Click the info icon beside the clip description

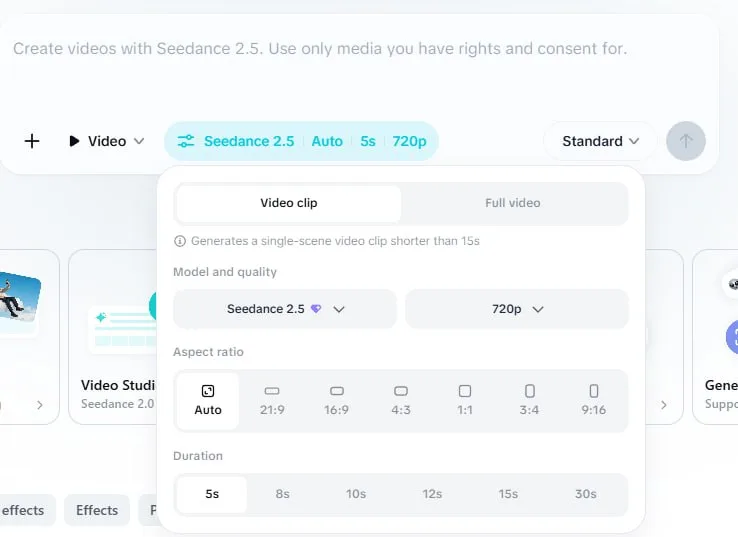(x=180, y=241)
